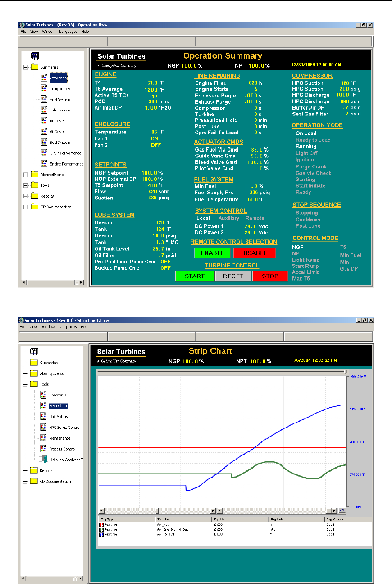Click the green START turbine button
Image resolution: width=392 pixels, height=584 pixels.
click(194, 276)
